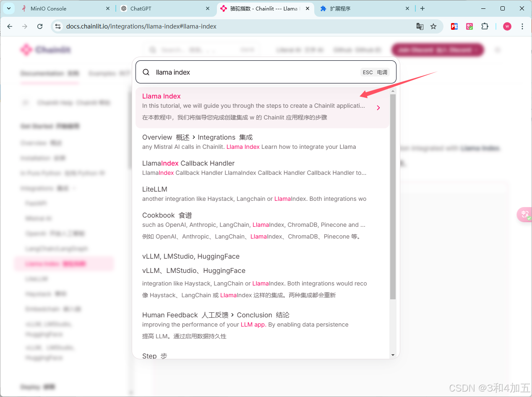Open the Overview > Integrations search result
This screenshot has height=397, width=532.
262,142
